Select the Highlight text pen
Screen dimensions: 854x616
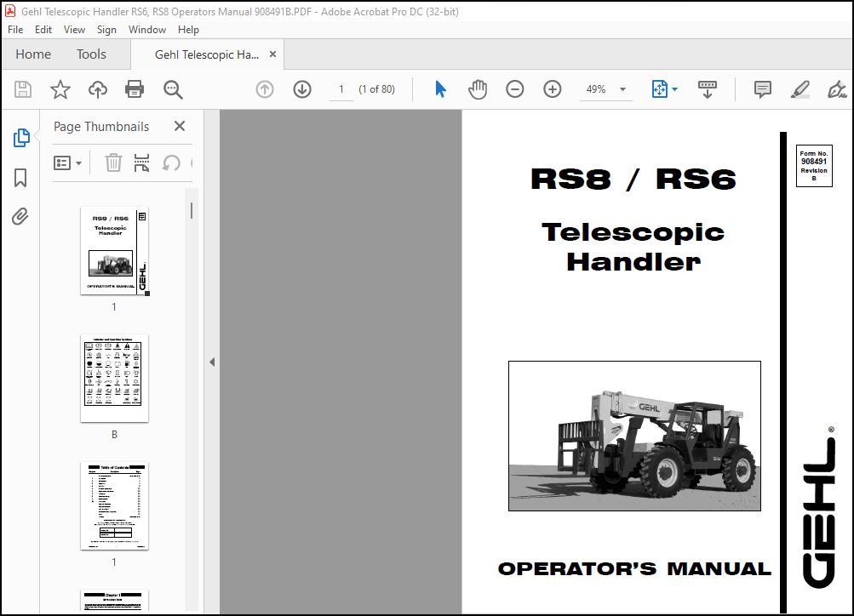click(x=800, y=89)
